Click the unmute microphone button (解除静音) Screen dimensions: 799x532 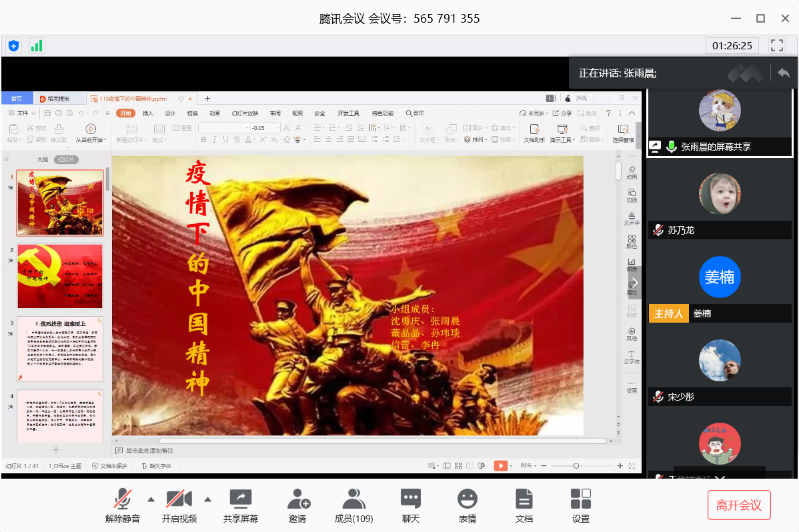click(x=122, y=505)
